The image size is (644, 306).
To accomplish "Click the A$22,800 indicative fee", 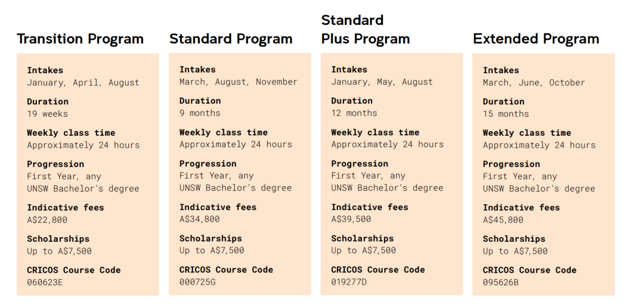I will click(x=47, y=220).
